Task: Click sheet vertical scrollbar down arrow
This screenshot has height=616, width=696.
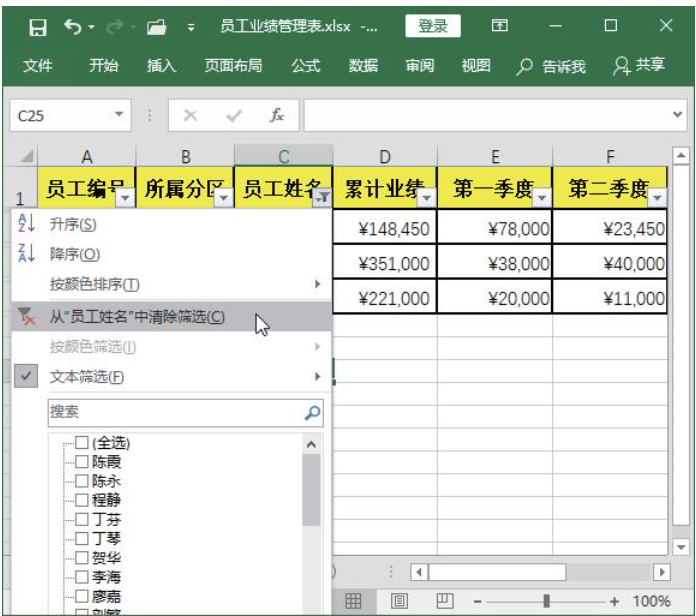Action: [680, 547]
